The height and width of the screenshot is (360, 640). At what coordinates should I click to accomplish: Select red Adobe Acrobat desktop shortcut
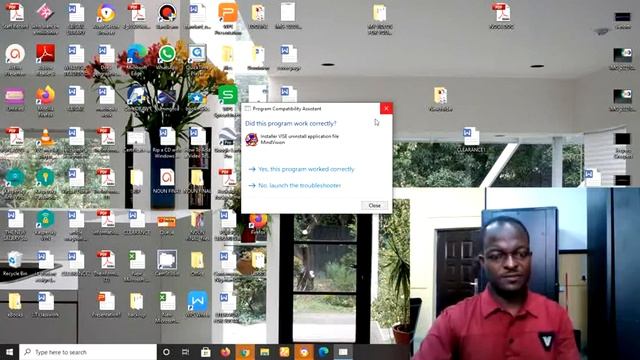45,59
